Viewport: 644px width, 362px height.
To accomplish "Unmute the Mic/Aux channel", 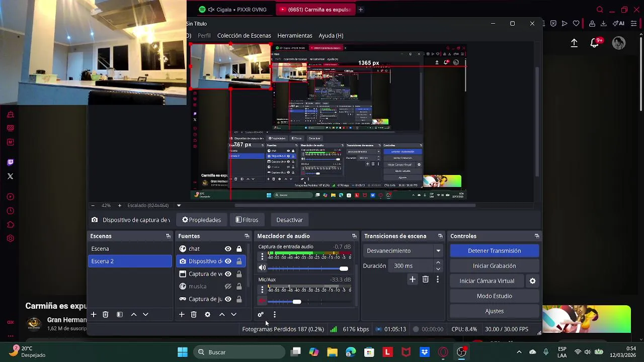I will click(x=262, y=301).
